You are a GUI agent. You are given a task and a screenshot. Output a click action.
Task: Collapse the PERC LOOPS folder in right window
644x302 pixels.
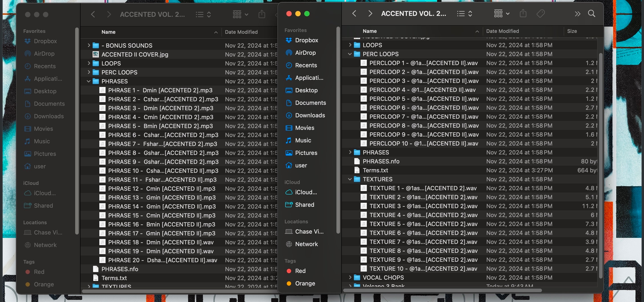(350, 54)
